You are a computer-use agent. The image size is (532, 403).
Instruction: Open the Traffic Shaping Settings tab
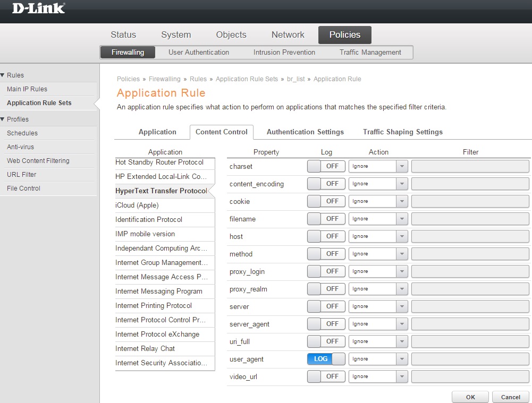(x=402, y=132)
